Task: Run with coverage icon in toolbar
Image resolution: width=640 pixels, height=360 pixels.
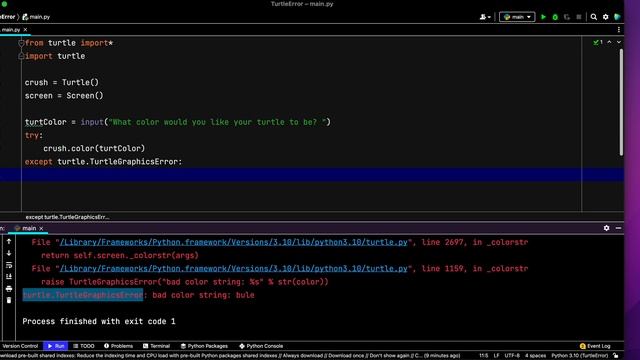Action: 567,17
